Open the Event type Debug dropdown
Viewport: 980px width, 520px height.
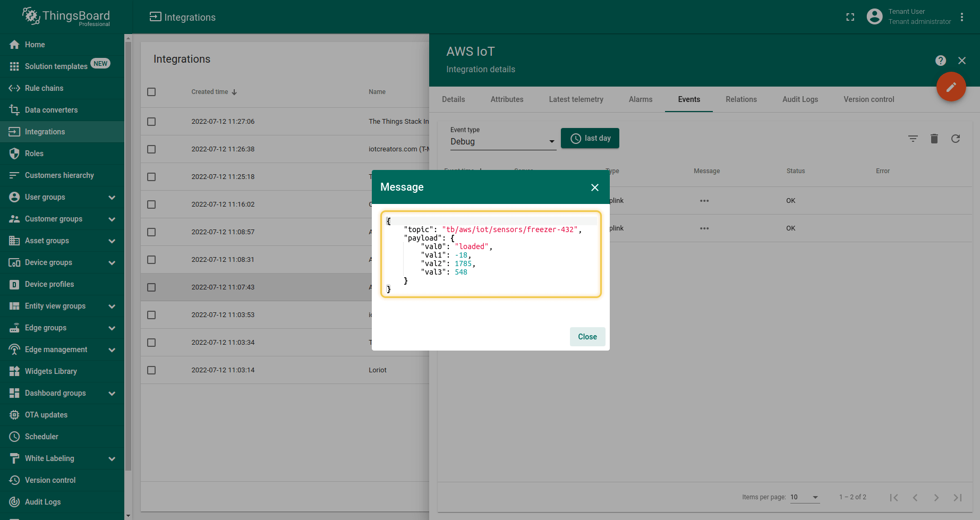(x=502, y=142)
